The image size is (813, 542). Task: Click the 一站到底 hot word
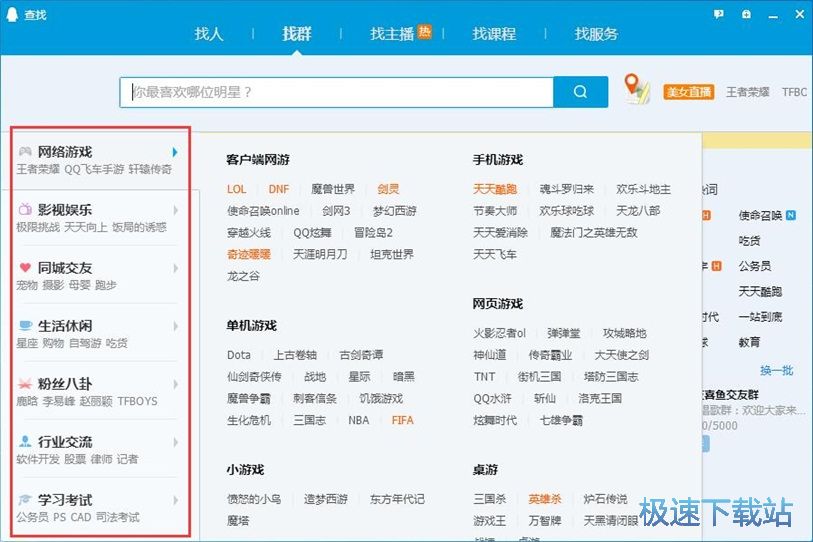click(x=761, y=317)
